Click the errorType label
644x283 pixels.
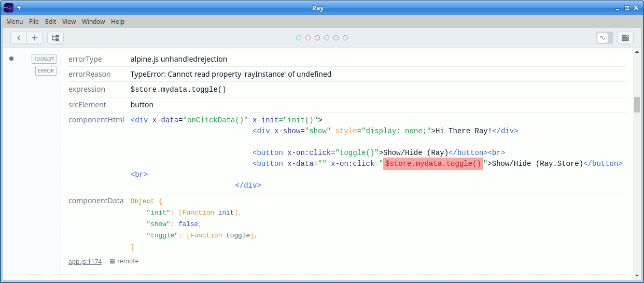[85, 59]
